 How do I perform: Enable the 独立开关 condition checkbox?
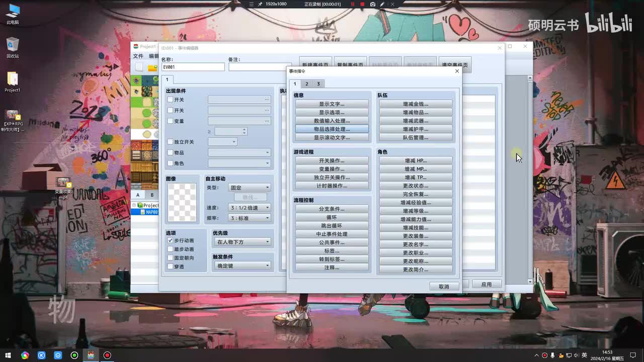coord(170,142)
